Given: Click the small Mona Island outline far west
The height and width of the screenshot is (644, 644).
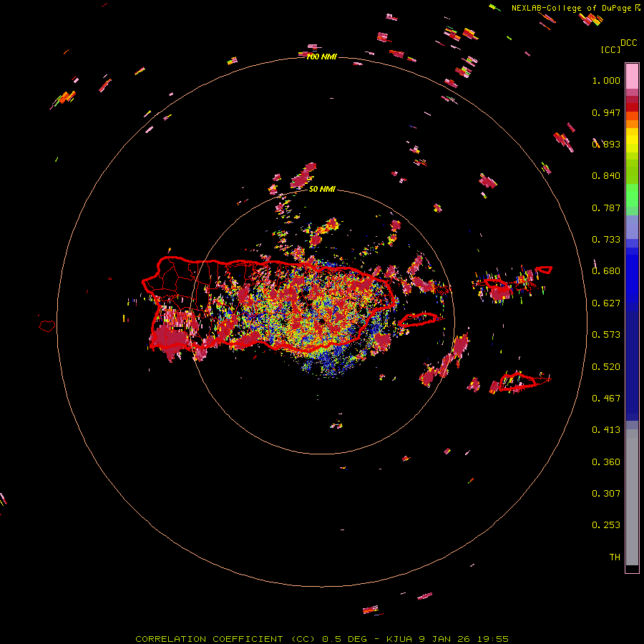Looking at the screenshot, I should [47, 326].
